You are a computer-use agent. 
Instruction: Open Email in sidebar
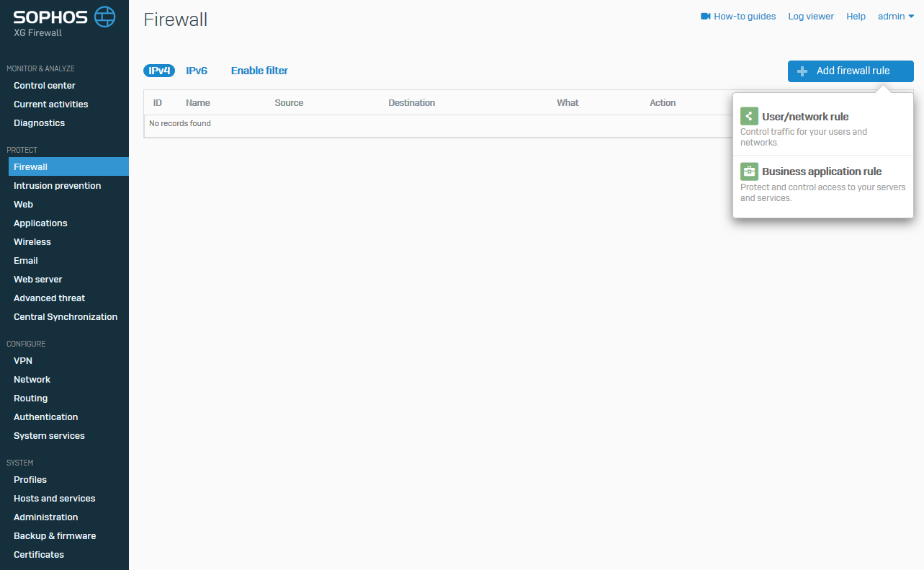coord(26,261)
